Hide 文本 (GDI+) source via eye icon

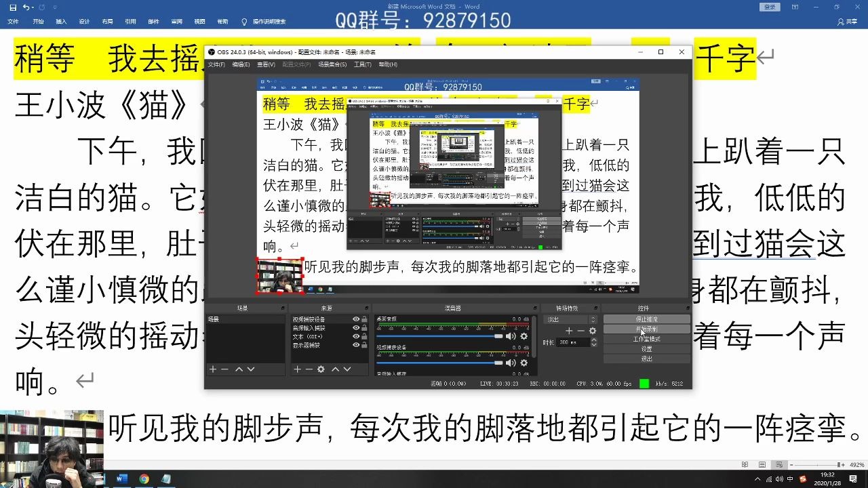[x=356, y=336]
